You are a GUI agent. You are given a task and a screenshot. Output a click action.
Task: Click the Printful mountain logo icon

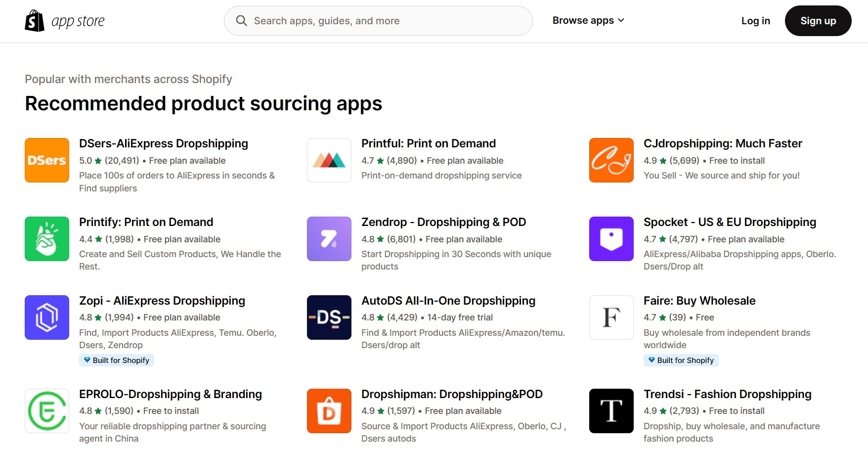coord(329,160)
